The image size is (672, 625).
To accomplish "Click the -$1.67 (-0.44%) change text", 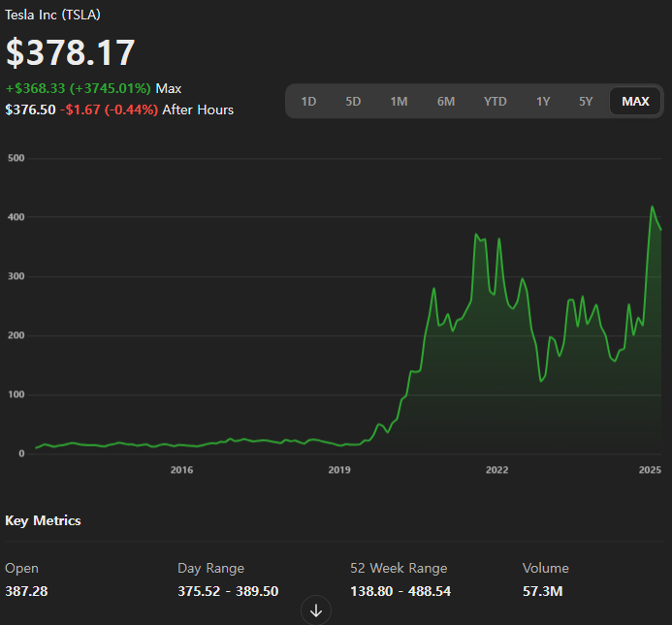I will [110, 109].
